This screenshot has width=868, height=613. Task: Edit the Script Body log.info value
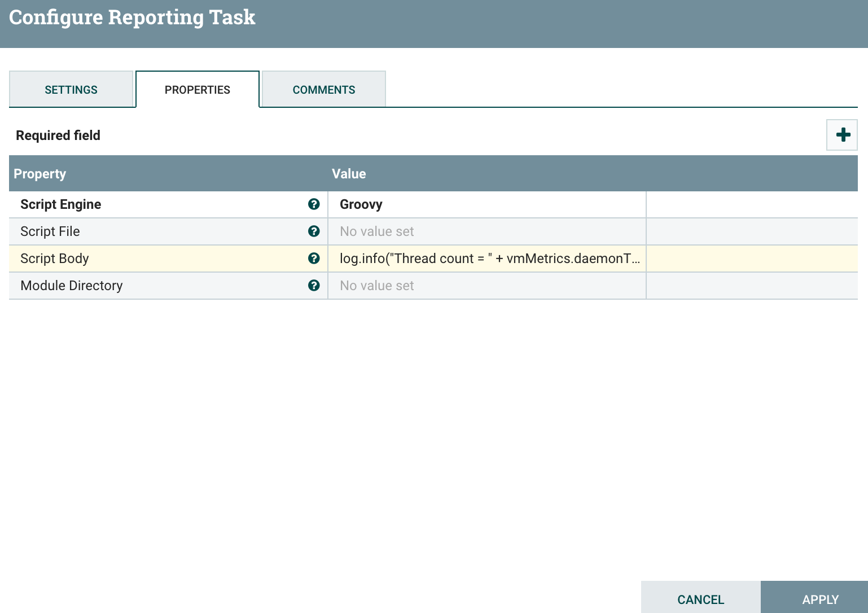[x=486, y=259]
